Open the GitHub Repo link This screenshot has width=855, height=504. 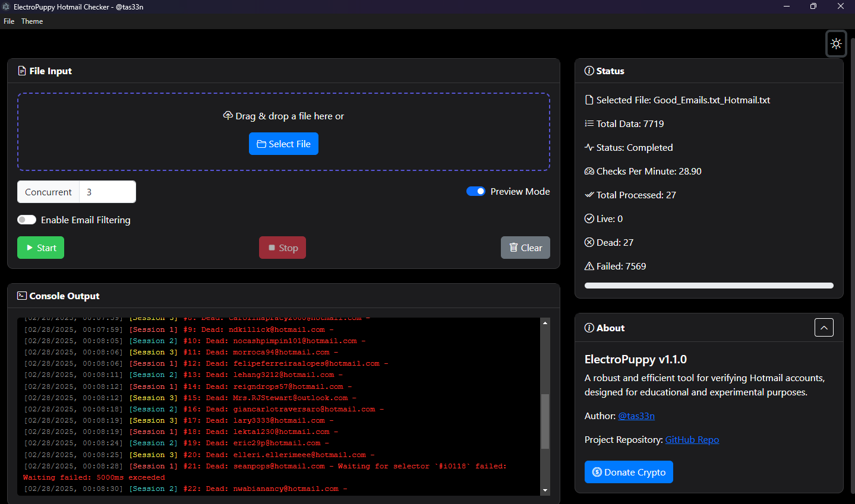tap(692, 439)
